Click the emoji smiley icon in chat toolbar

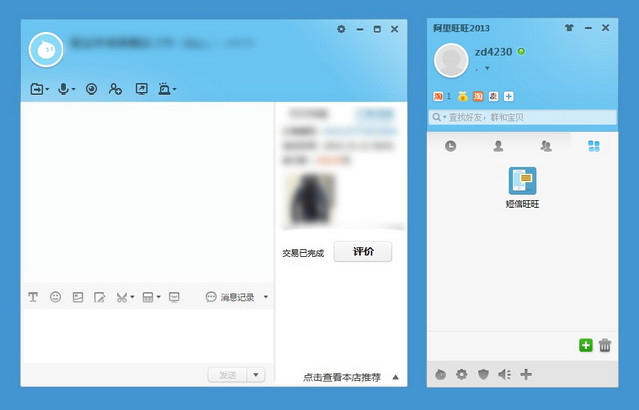[x=55, y=297]
